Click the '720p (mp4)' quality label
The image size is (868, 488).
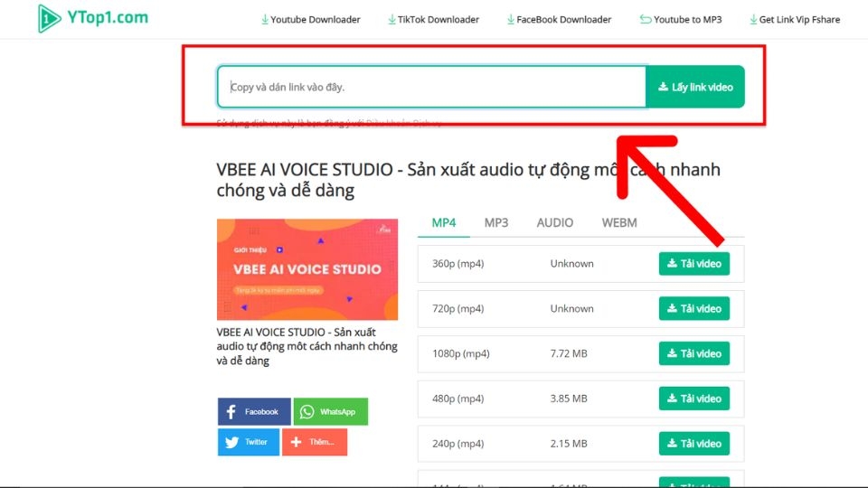click(x=458, y=309)
